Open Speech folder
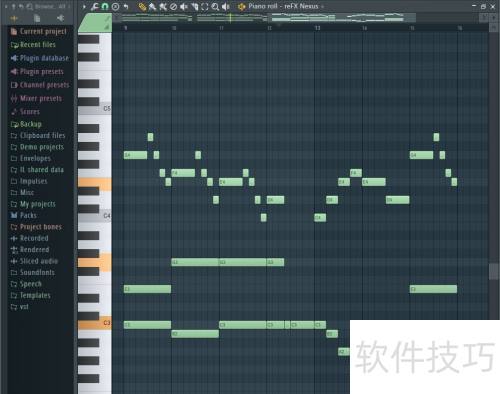500x394 pixels. coord(26,284)
